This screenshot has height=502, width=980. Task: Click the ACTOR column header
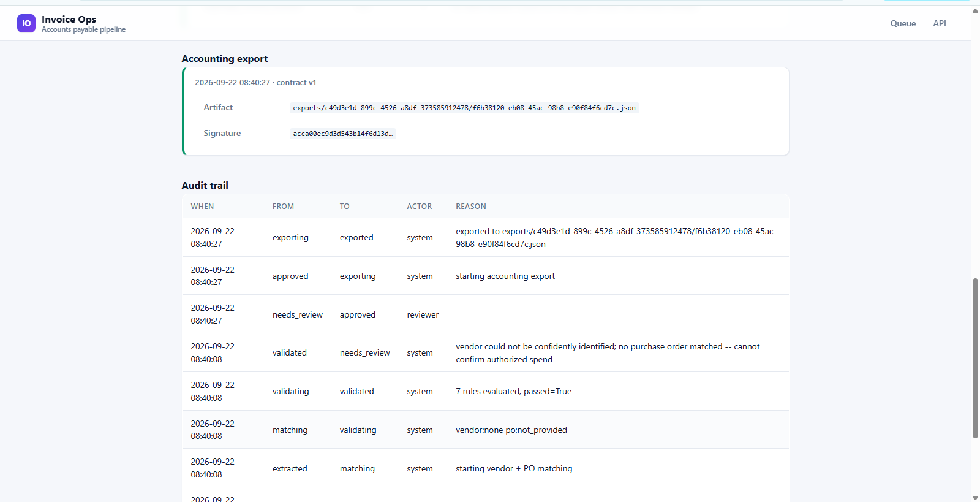[420, 207]
